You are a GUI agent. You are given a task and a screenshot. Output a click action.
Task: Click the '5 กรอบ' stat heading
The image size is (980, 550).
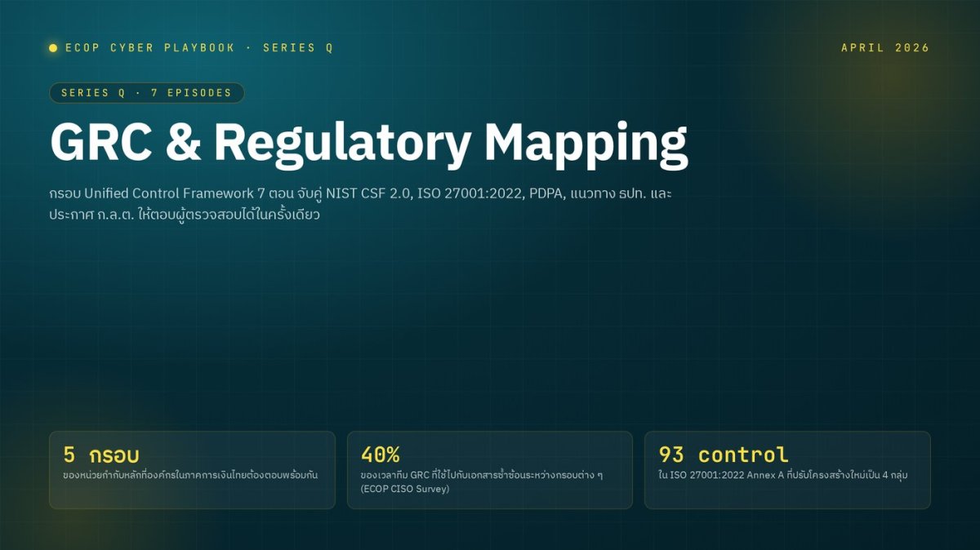101,455
